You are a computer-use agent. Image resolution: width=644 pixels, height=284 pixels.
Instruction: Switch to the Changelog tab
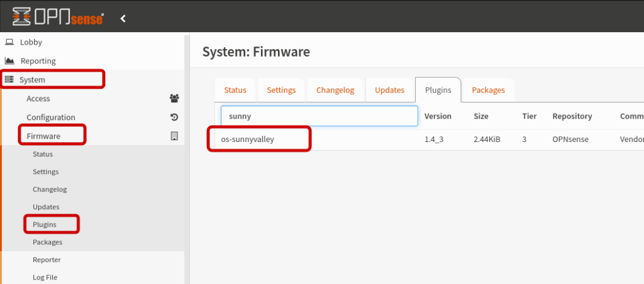click(335, 90)
